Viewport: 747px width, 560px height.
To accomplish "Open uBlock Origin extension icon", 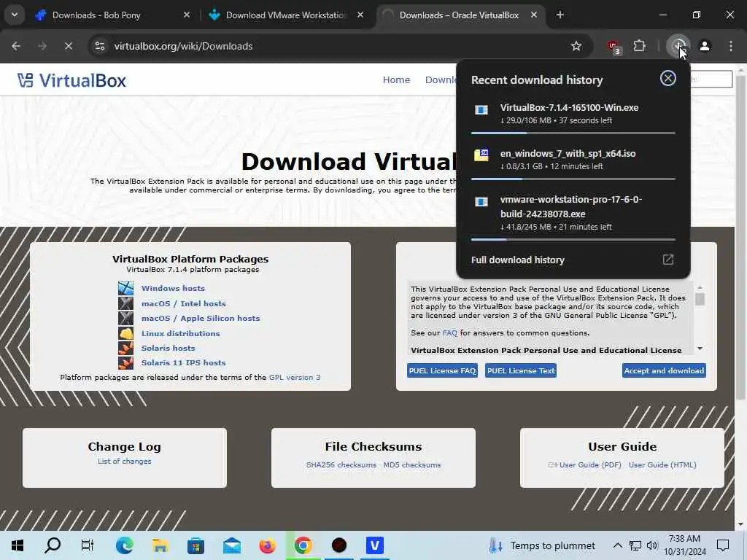I will [613, 47].
